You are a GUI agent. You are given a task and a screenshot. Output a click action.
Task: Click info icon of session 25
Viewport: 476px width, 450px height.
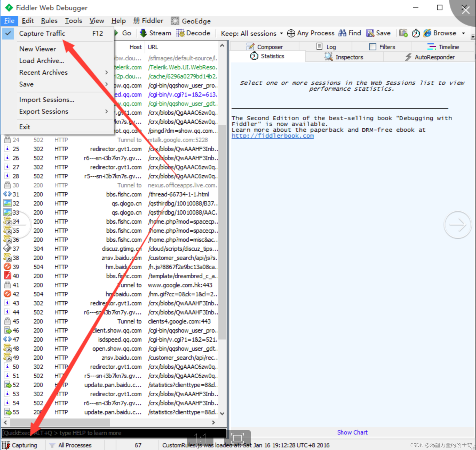(7, 149)
